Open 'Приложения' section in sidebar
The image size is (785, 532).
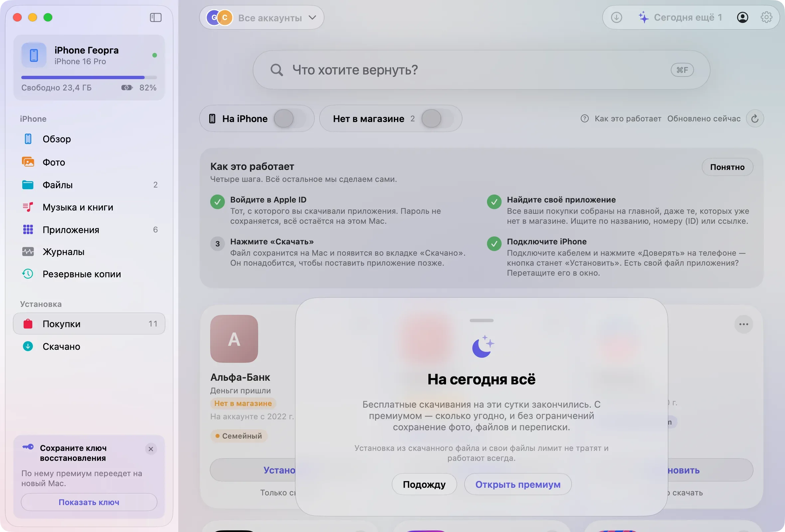tap(89, 230)
